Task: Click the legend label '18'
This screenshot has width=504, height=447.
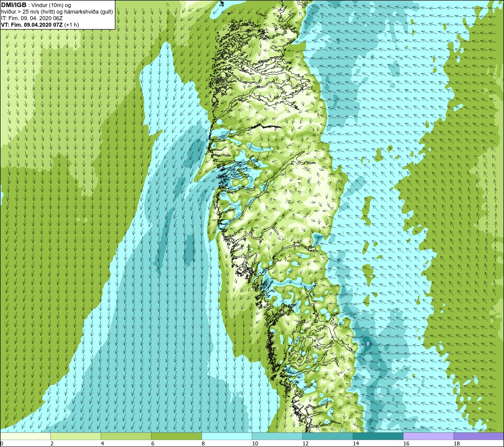Action: pyautogui.click(x=457, y=443)
